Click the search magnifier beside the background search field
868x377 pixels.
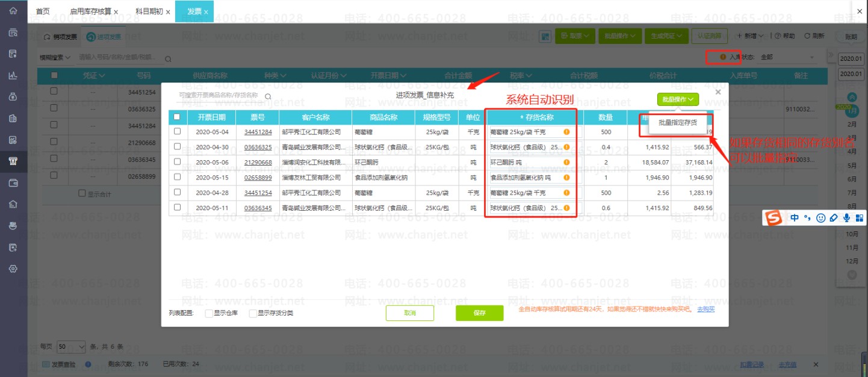[168, 58]
